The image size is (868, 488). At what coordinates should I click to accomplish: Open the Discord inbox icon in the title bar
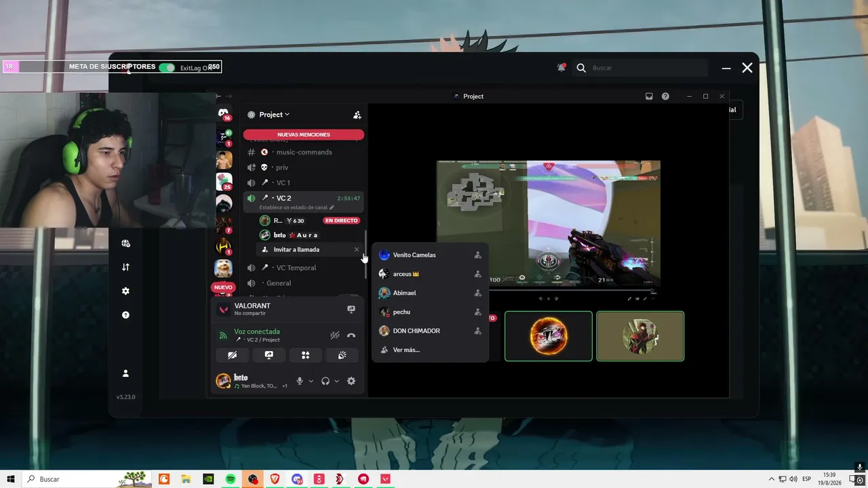tap(649, 96)
